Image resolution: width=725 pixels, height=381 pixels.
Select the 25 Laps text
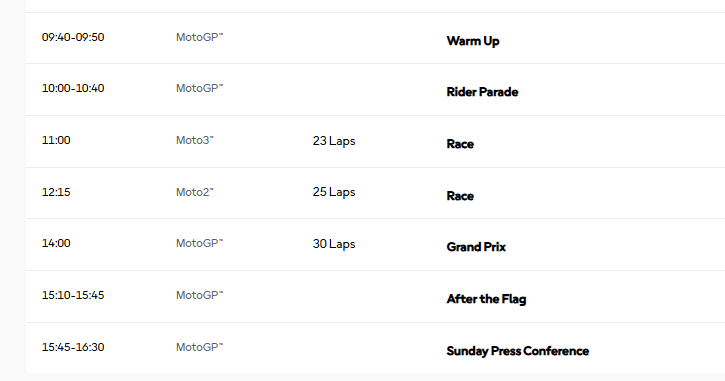334,192
